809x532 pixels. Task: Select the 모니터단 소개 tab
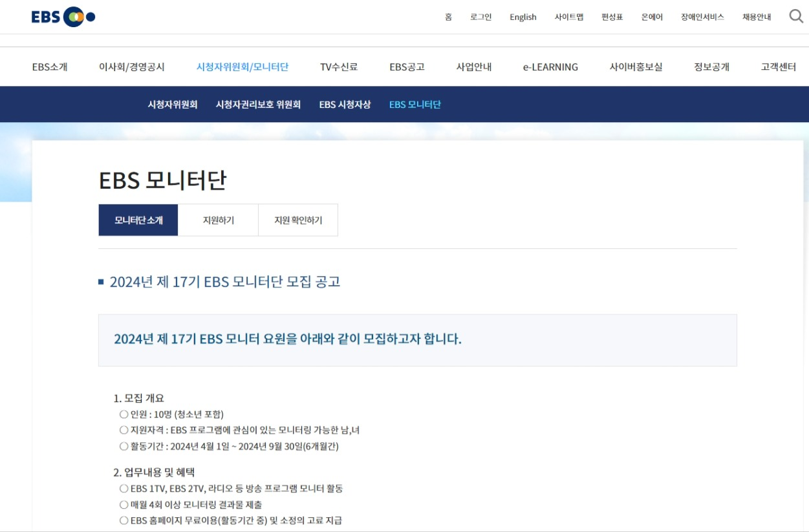(x=138, y=220)
